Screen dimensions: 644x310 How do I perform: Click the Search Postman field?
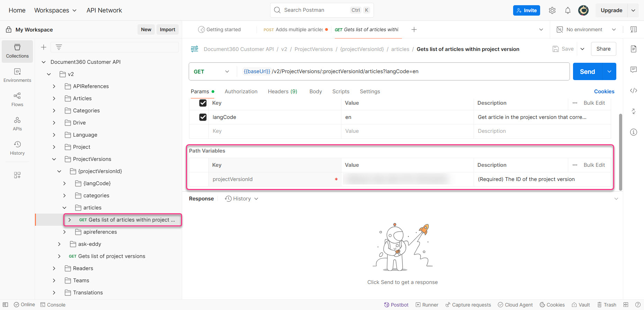pyautogui.click(x=322, y=10)
